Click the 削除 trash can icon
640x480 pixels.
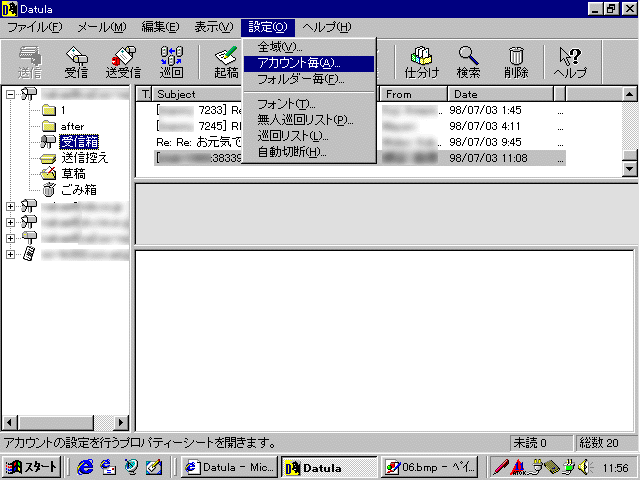pos(516,62)
